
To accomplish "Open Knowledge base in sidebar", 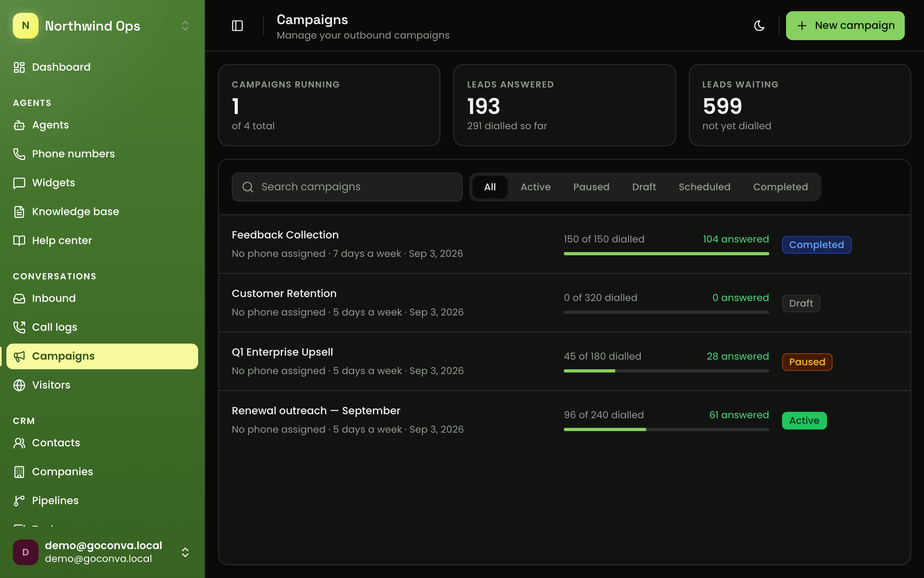I will click(x=102, y=212).
